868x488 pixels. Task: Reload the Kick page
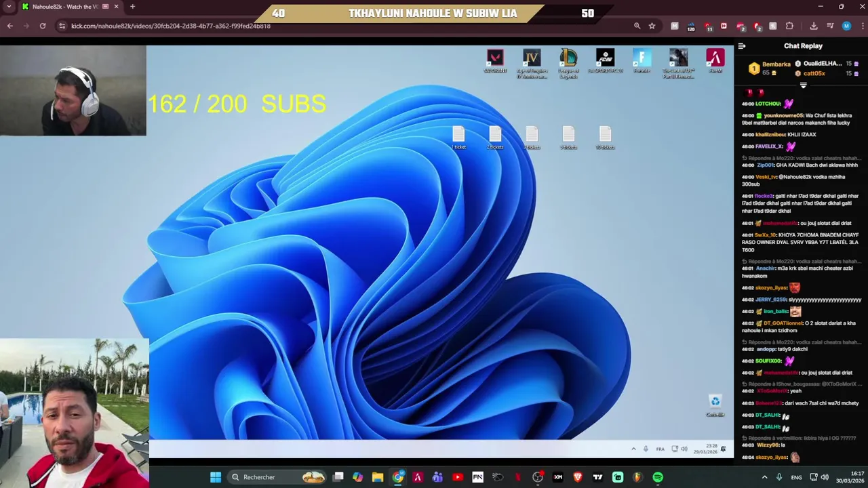(42, 26)
